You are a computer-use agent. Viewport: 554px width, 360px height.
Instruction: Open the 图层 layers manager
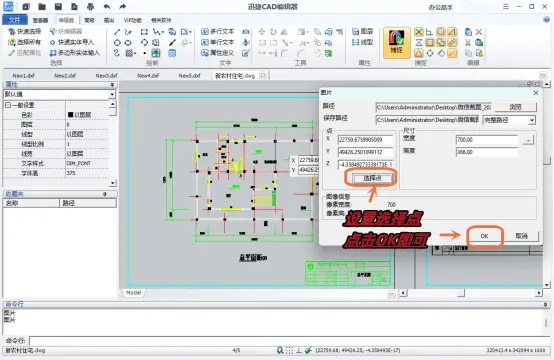coord(363,32)
